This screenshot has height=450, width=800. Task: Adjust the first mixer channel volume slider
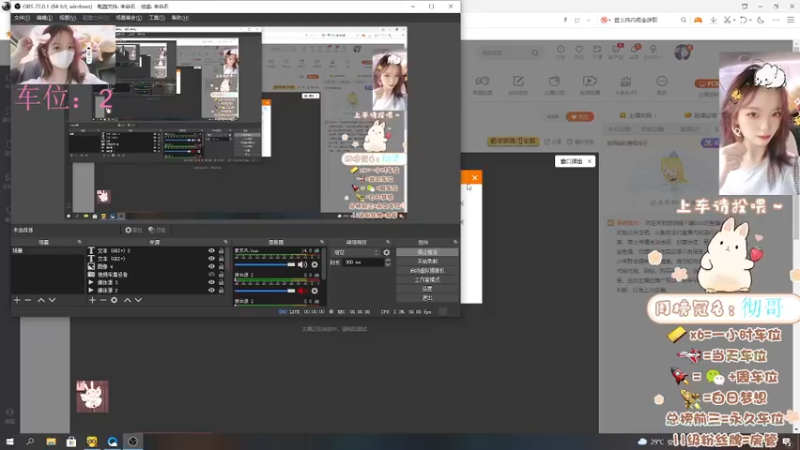point(265,264)
